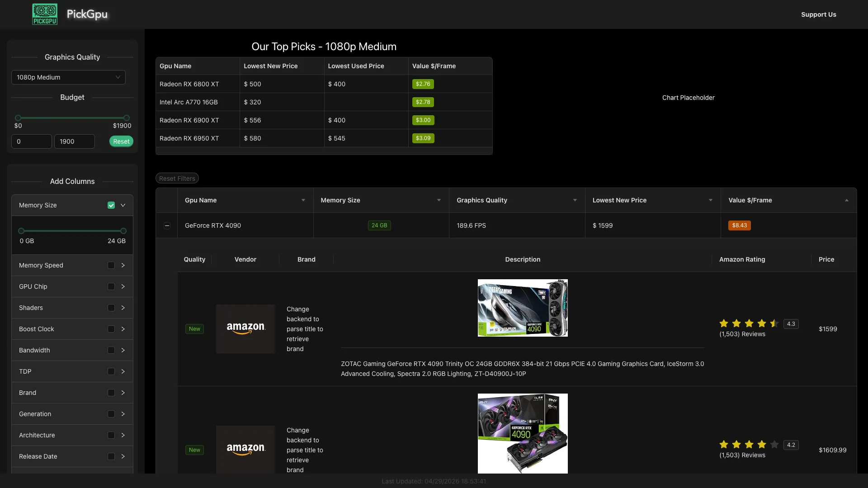Expand the Architecture filter chevron
The width and height of the screenshot is (868, 488).
click(x=123, y=435)
